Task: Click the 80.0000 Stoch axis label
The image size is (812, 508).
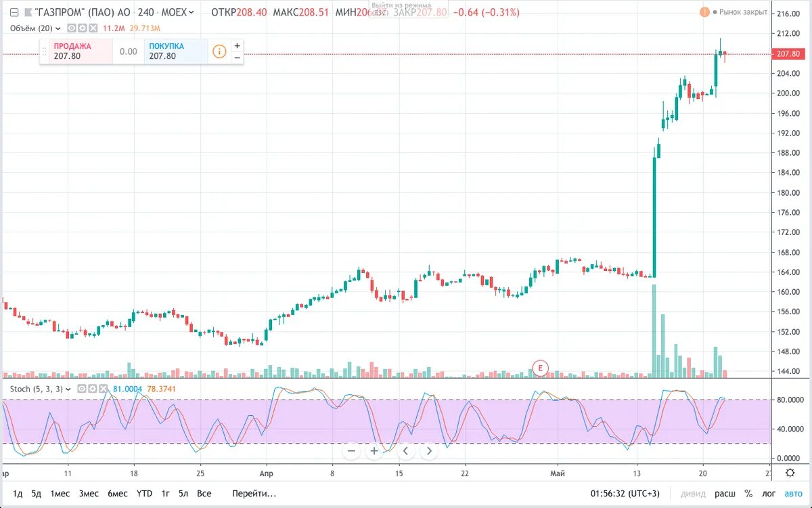Action: pyautogui.click(x=790, y=400)
